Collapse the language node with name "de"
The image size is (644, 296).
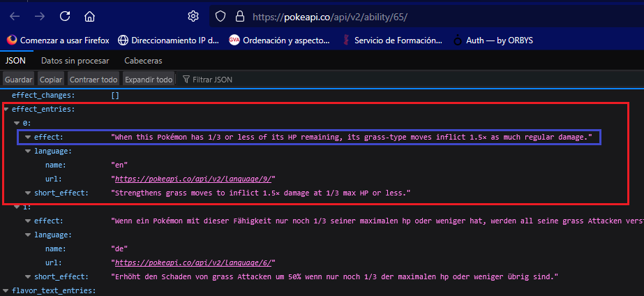28,235
